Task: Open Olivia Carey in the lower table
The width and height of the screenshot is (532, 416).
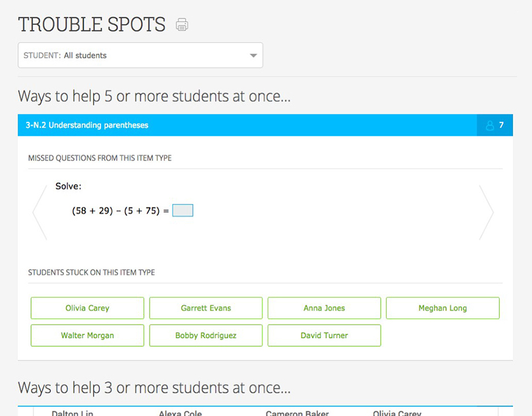Action: pyautogui.click(x=397, y=412)
